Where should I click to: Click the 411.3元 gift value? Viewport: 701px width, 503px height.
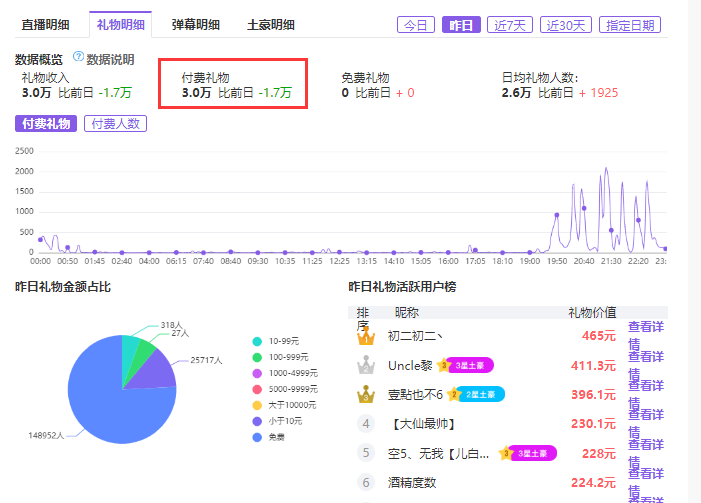[593, 366]
